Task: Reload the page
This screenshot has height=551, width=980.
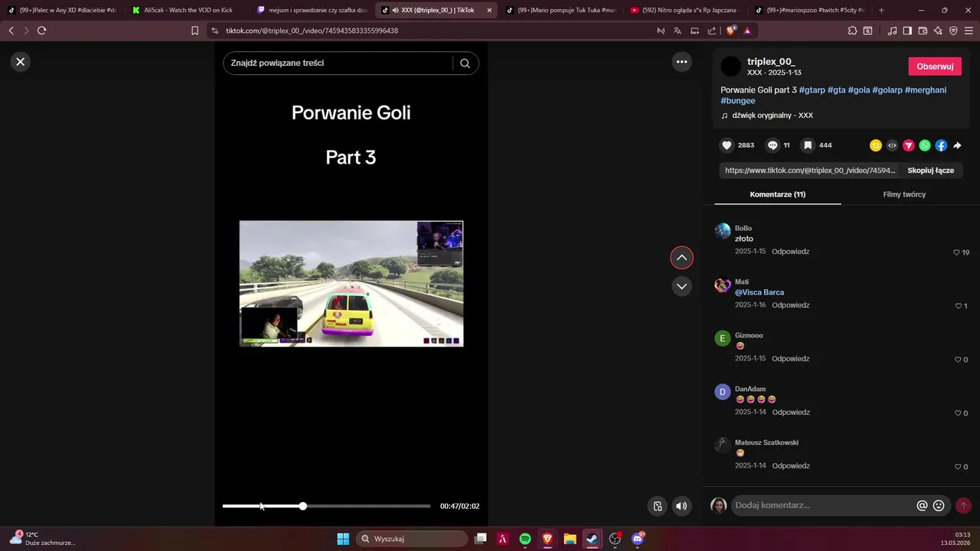Action: pyautogui.click(x=41, y=31)
